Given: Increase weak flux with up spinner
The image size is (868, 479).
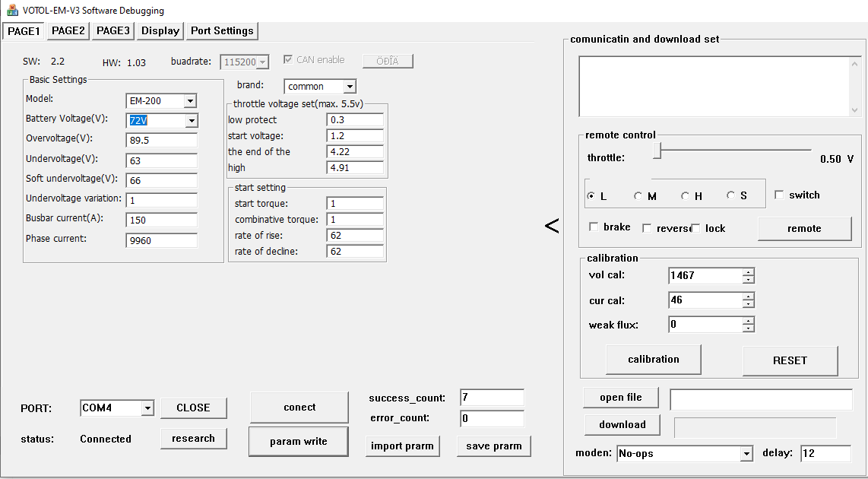Looking at the screenshot, I should (x=749, y=321).
